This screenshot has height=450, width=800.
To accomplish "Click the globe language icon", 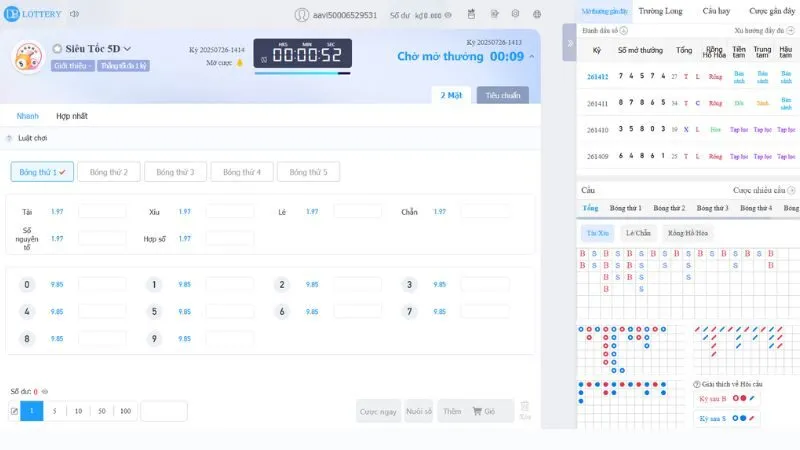I will pyautogui.click(x=537, y=15).
